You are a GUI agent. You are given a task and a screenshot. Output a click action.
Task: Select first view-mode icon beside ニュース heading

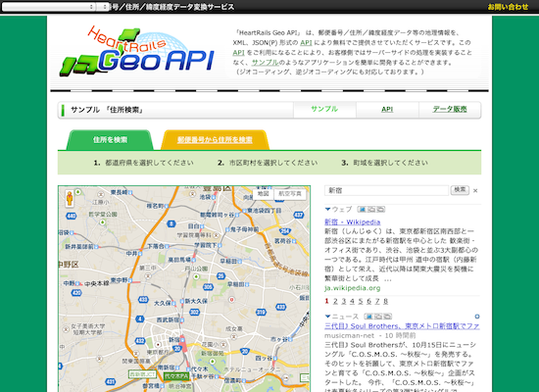368,317
